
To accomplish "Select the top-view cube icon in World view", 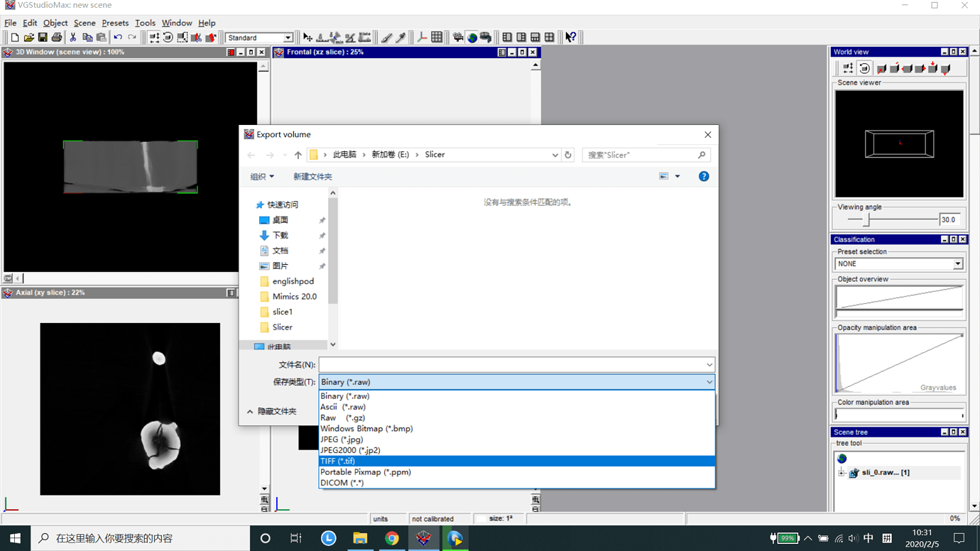I will [932, 67].
